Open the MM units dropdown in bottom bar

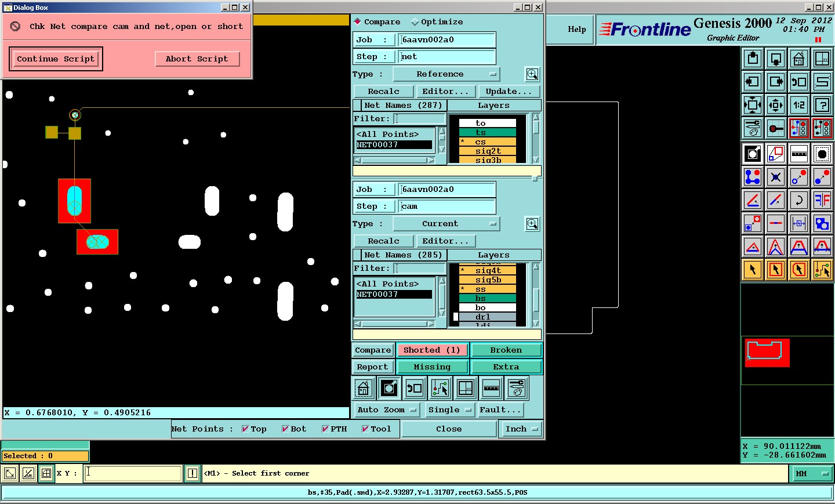click(x=811, y=473)
